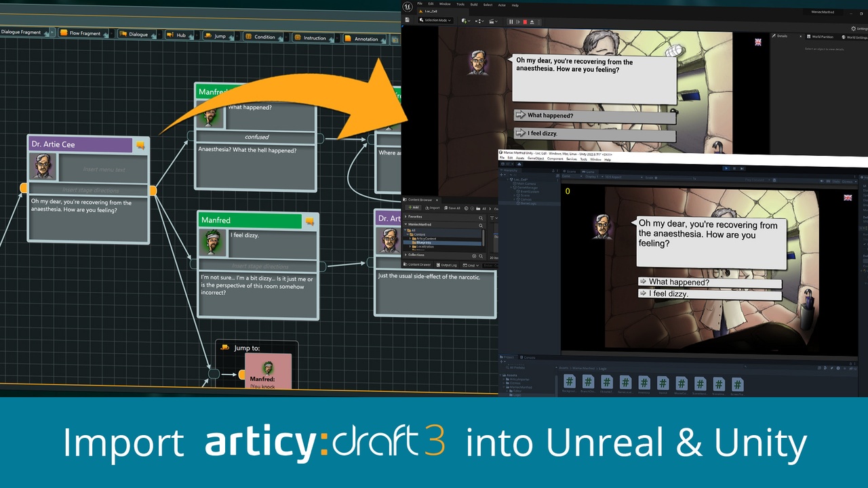Open Unreal's Build menu

(474, 5)
